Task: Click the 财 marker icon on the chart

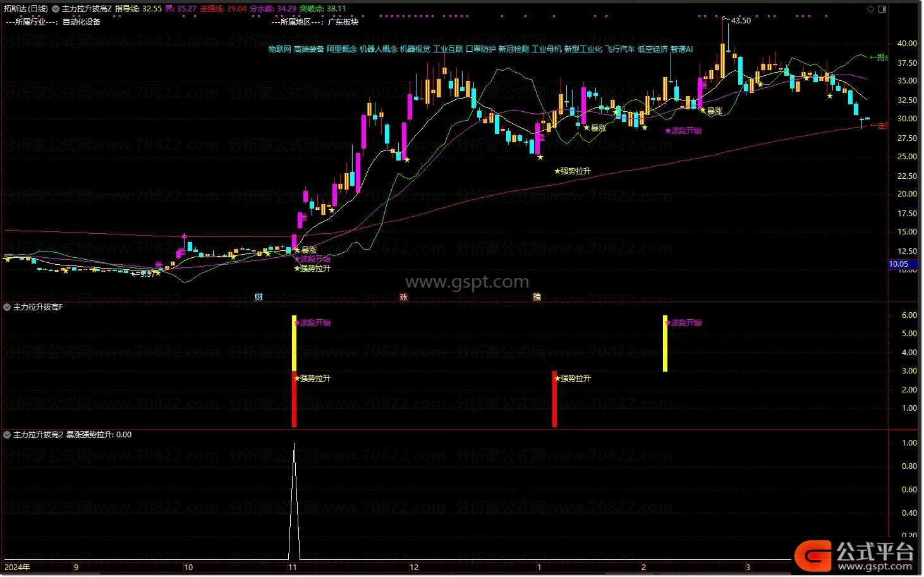Action: click(x=258, y=297)
